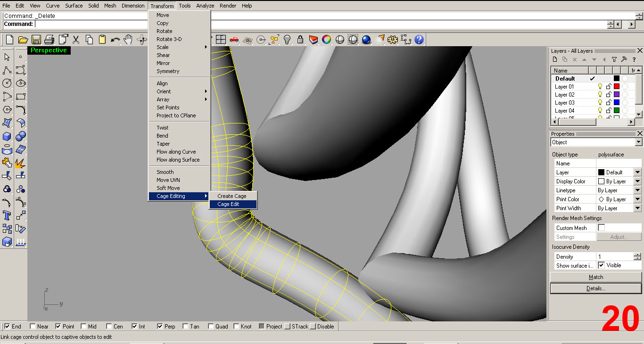Click the filter funnel icon in the Layers panel
Image resolution: width=644 pixels, height=344 pixels.
click(614, 59)
